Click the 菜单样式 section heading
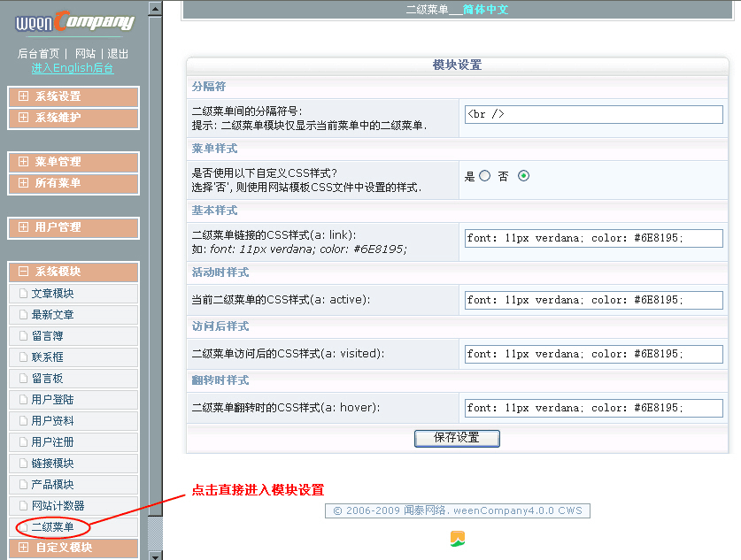Screen dimensions: 741x560 pos(214,149)
